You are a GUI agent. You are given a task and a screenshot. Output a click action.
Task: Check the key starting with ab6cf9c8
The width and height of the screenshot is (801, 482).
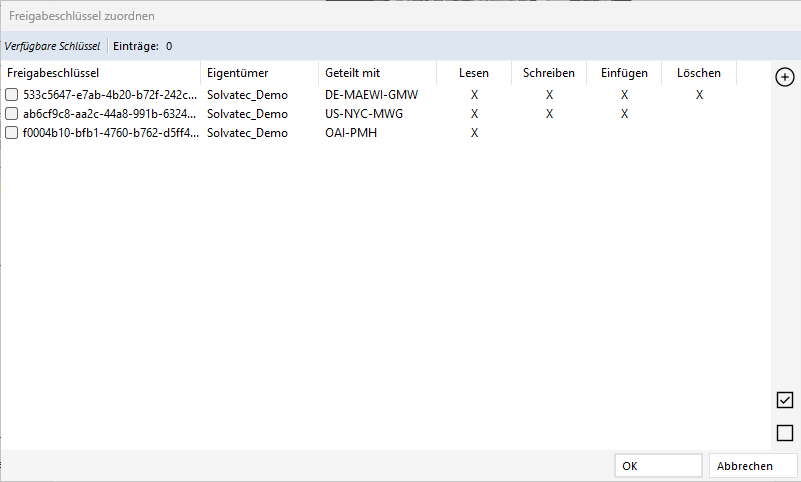[12, 114]
